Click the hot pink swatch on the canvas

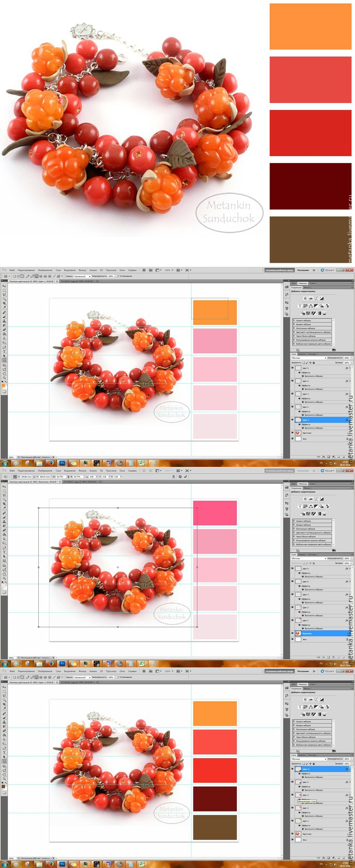coord(215,513)
